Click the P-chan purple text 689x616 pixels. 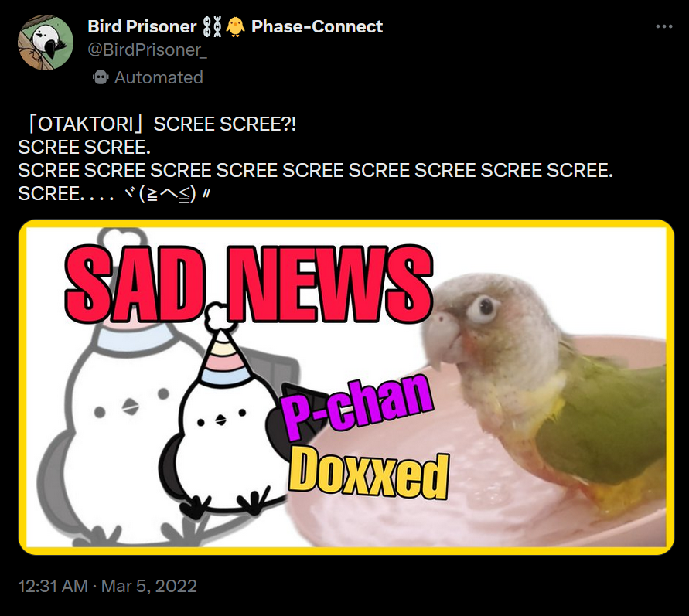click(356, 406)
